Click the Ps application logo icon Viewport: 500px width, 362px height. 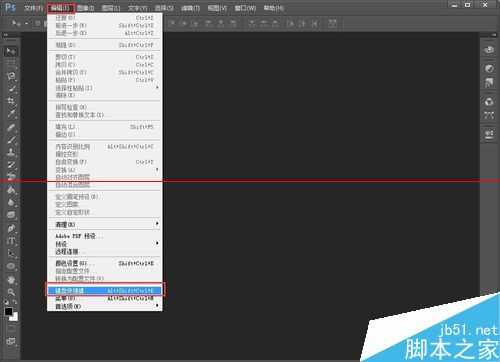[x=10, y=7]
